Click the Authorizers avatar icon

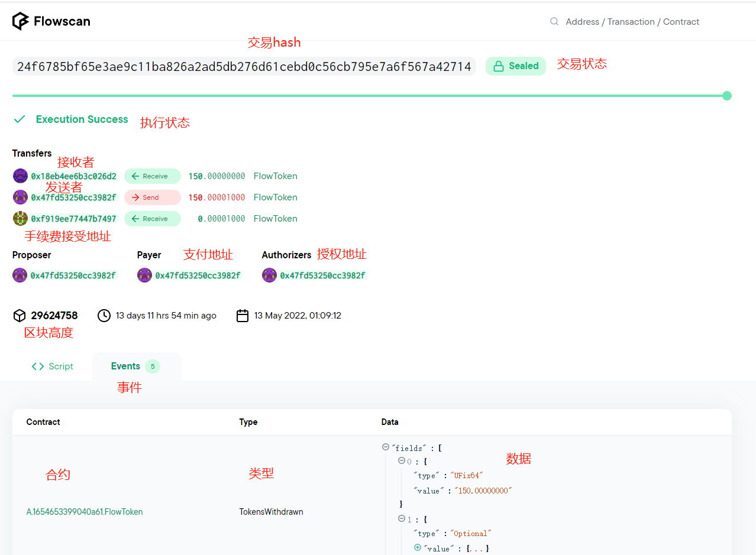pos(269,275)
